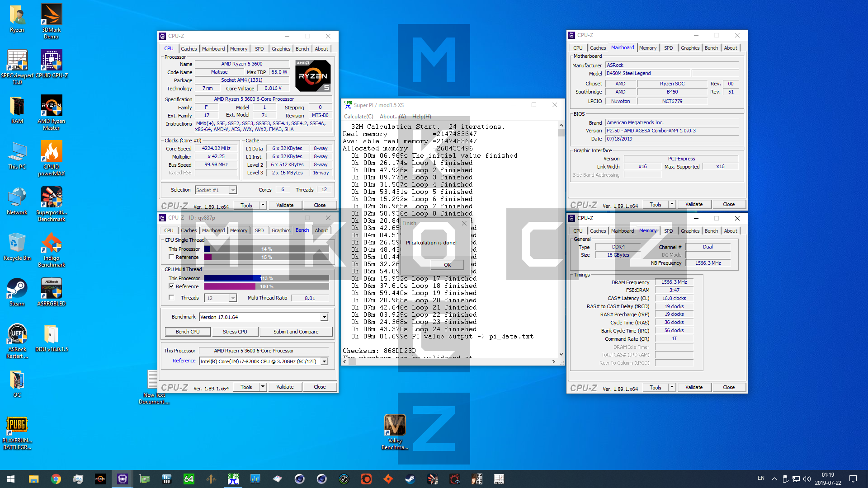Click the Submit and Compare button
Image resolution: width=868 pixels, height=488 pixels.
296,332
